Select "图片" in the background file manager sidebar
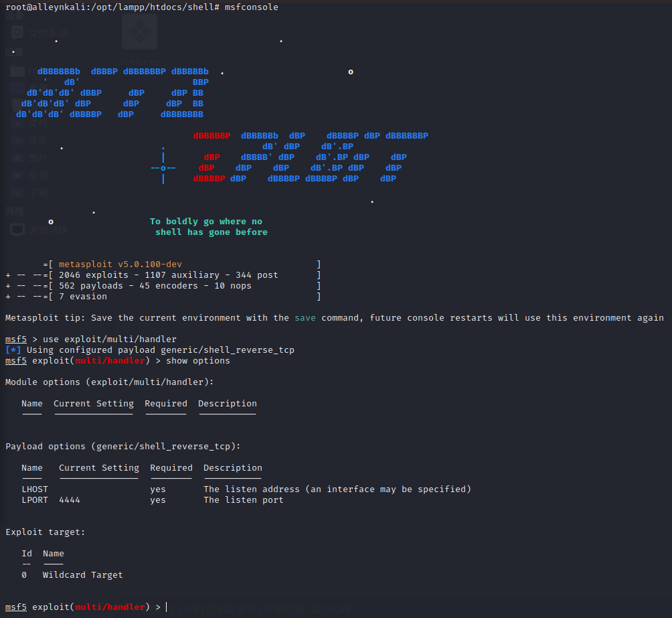Image resolution: width=672 pixels, height=618 pixels. point(37,158)
